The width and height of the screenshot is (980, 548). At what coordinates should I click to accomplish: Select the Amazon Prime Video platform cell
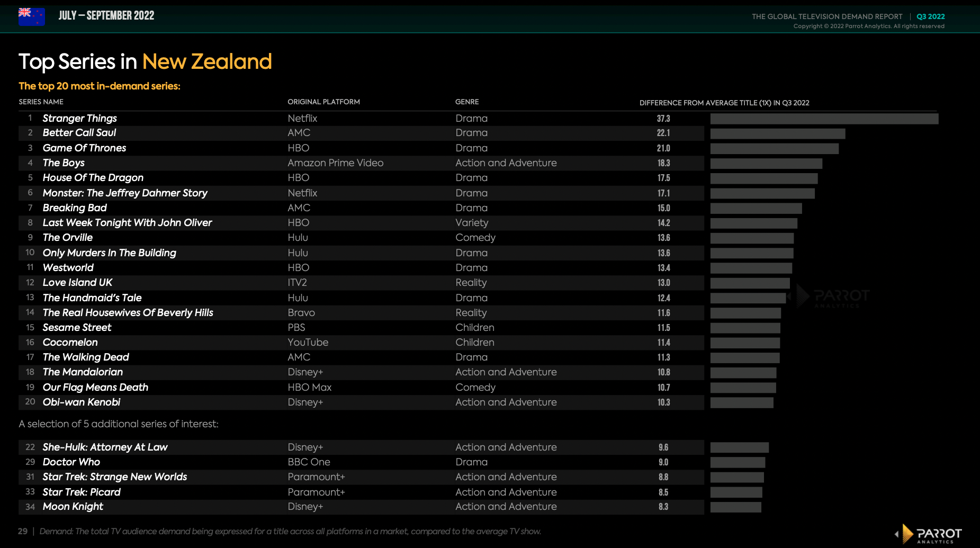click(x=335, y=163)
